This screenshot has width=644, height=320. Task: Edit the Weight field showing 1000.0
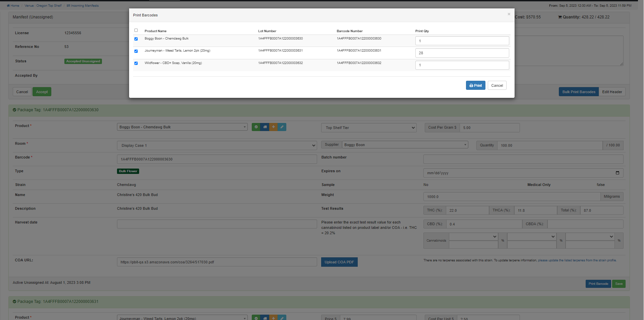[512, 197]
